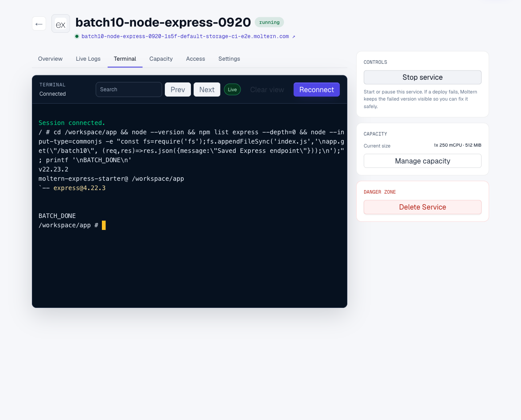Click the batch10-node-express-0920 page title
The image size is (521, 420).
point(163,22)
